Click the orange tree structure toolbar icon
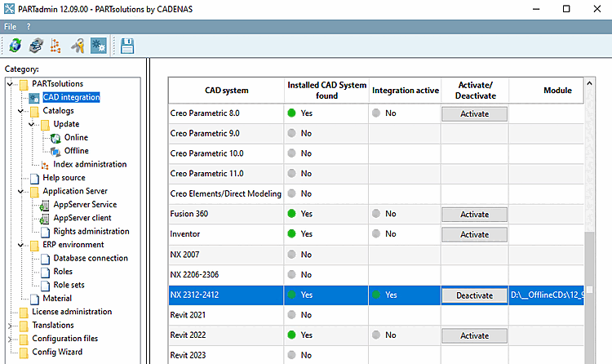This screenshot has height=364, width=612. click(x=56, y=47)
